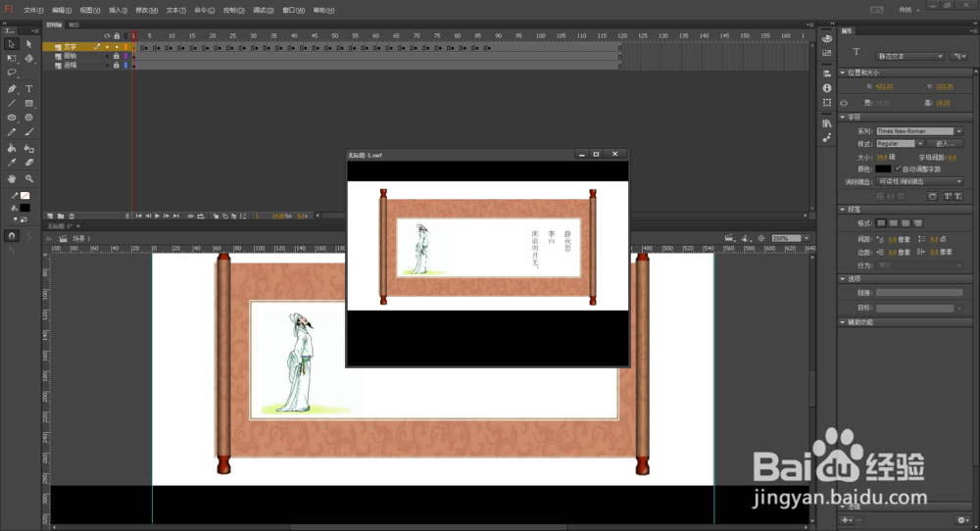
Task: Select the 3D Rotation tool
Action: pos(28,58)
